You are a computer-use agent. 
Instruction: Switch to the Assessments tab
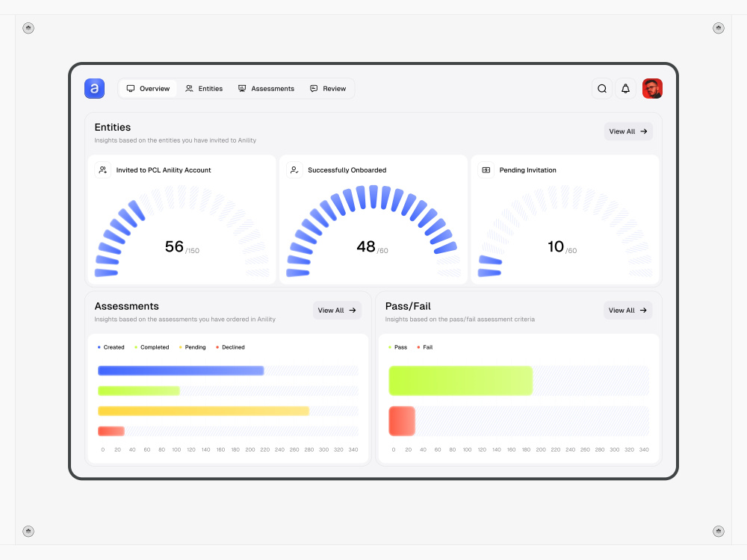(267, 89)
